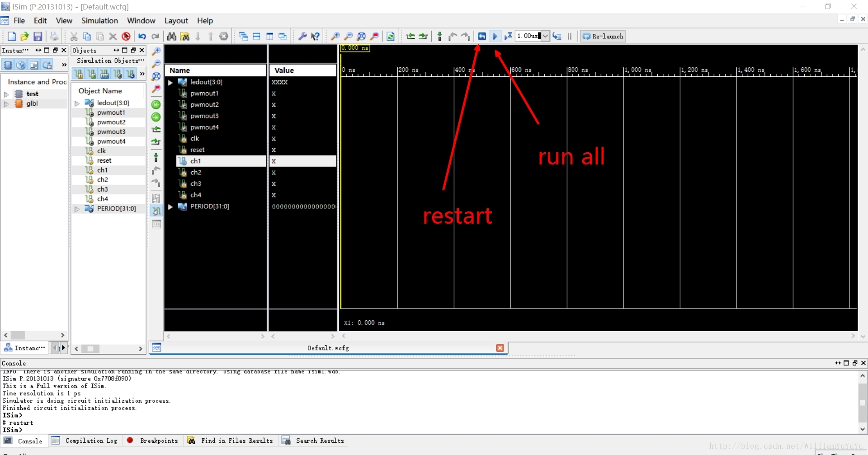868x455 pixels.
Task: Click the Undo arrow in toolbar
Action: 142,36
